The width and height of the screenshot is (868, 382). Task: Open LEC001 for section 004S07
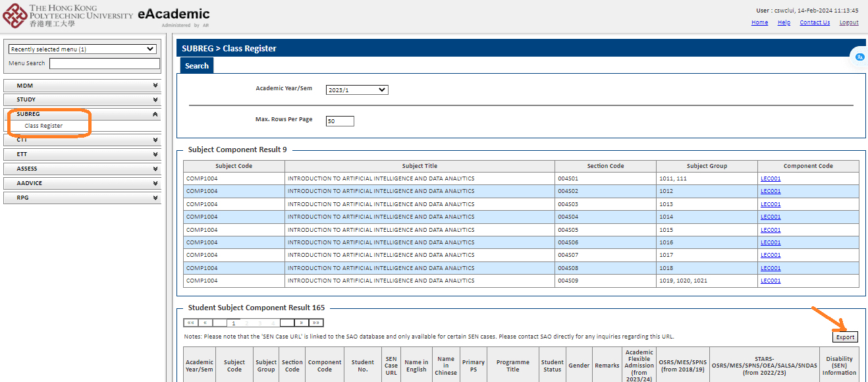point(771,255)
